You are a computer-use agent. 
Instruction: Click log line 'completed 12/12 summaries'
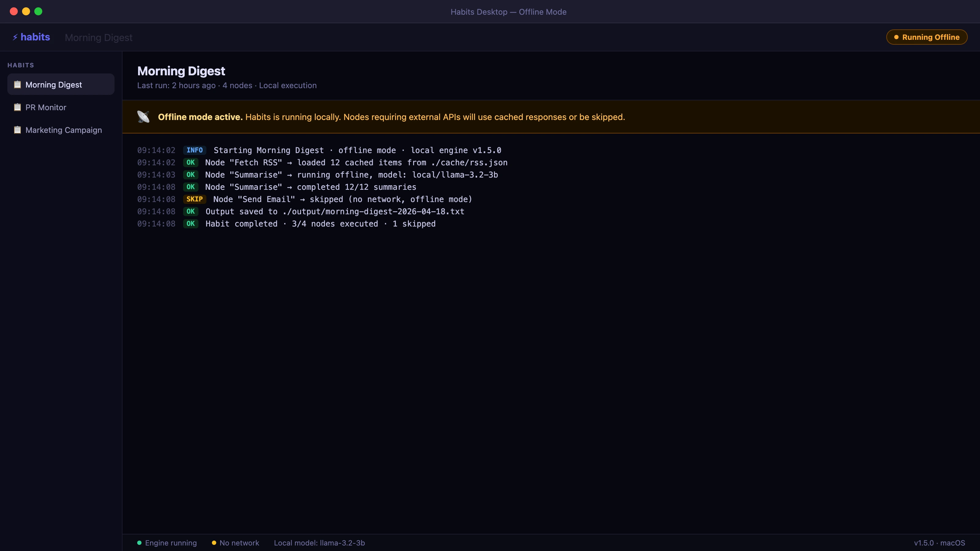click(x=311, y=187)
